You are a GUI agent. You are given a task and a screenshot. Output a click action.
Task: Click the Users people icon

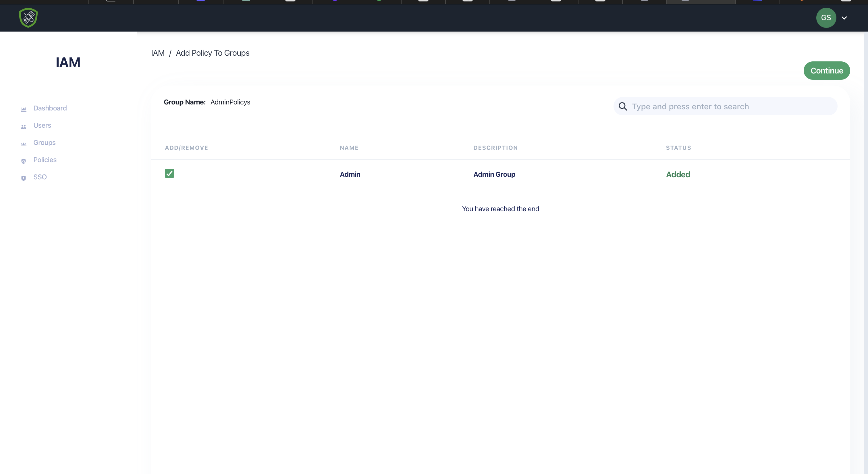24,127
